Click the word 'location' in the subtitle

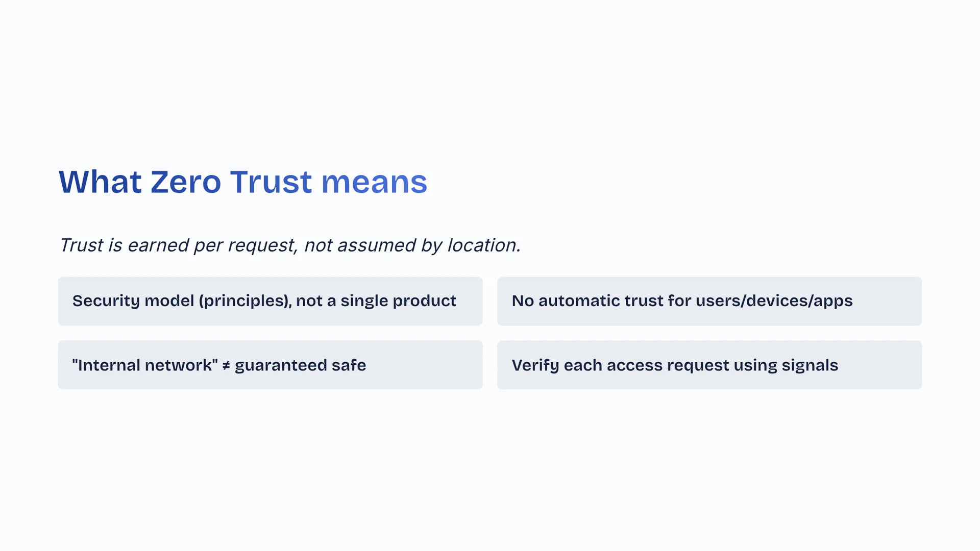(483, 245)
